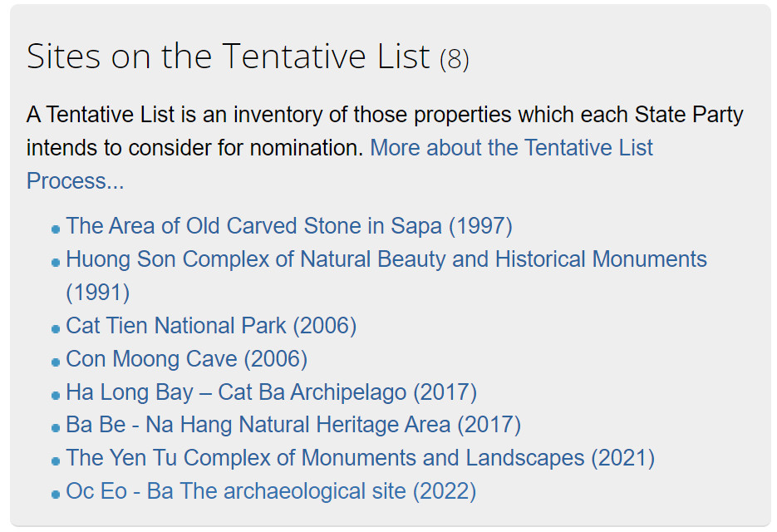Click the bullet beside Cat Tien National Park
The image size is (777, 532).
click(56, 328)
